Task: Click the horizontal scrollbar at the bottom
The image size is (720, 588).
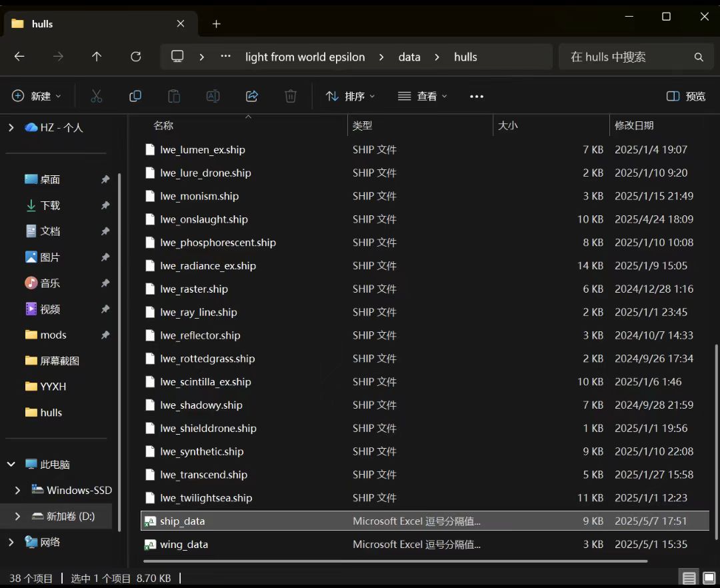Action: point(397,561)
